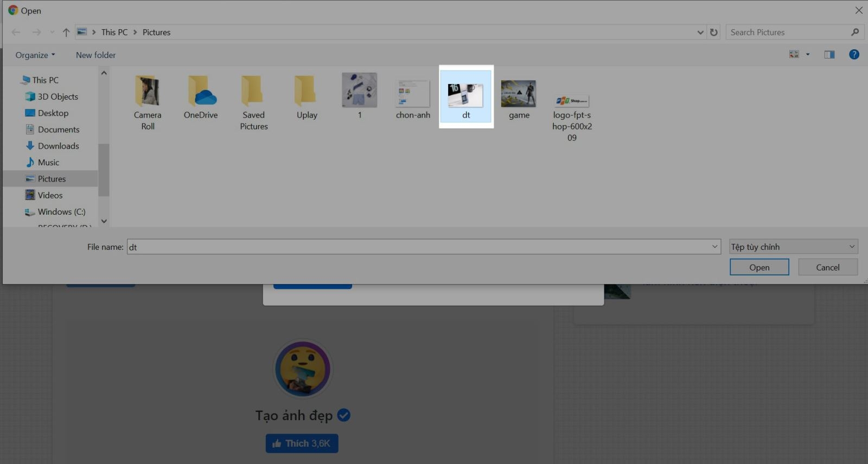Toggle the preview pane
This screenshot has height=464, width=868.
pyautogui.click(x=829, y=54)
